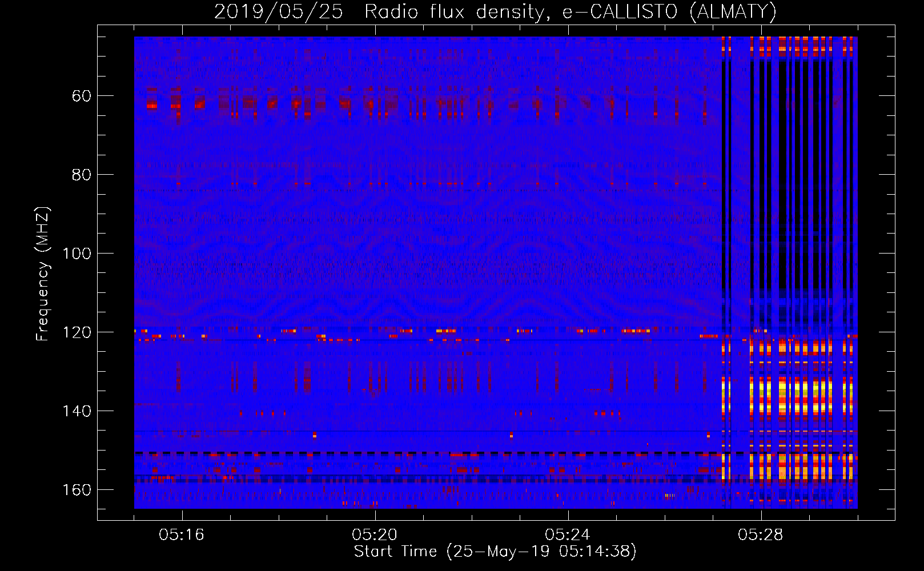The width and height of the screenshot is (924, 571).
Task: Click the 'Frequency (MHZ)' y-axis label
Action: tap(43, 274)
